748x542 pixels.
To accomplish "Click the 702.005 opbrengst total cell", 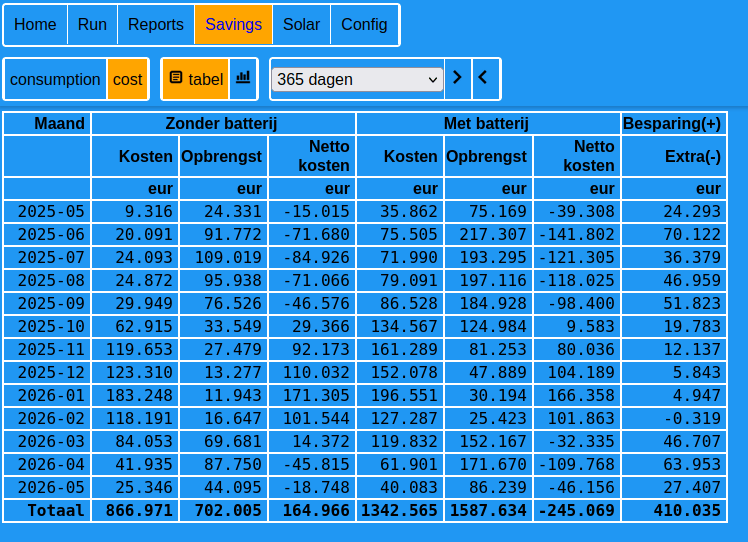I will pyautogui.click(x=223, y=510).
